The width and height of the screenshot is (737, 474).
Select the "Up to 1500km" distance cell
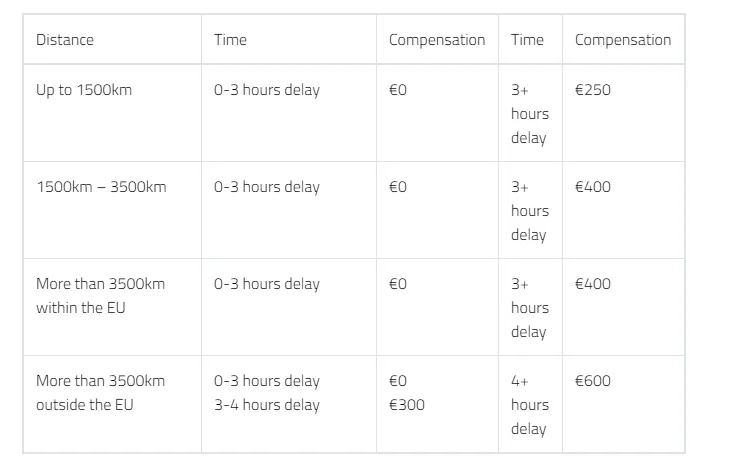click(84, 90)
